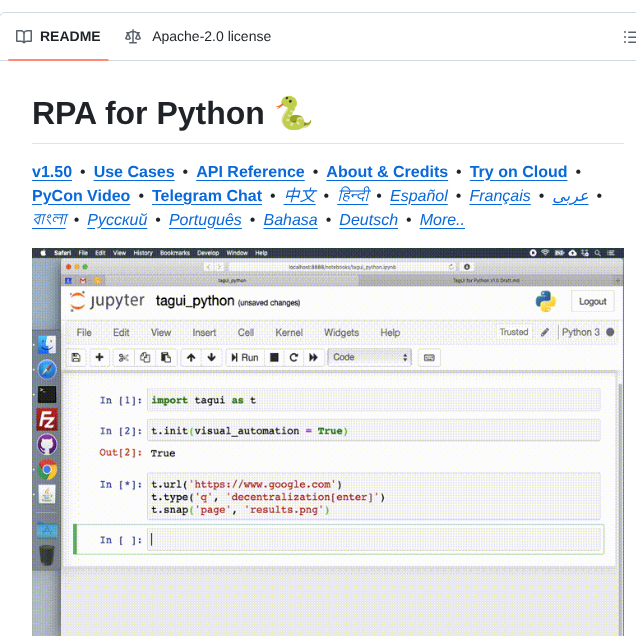Open the v1.50 release link
This screenshot has width=636, height=636.
pyautogui.click(x=52, y=172)
